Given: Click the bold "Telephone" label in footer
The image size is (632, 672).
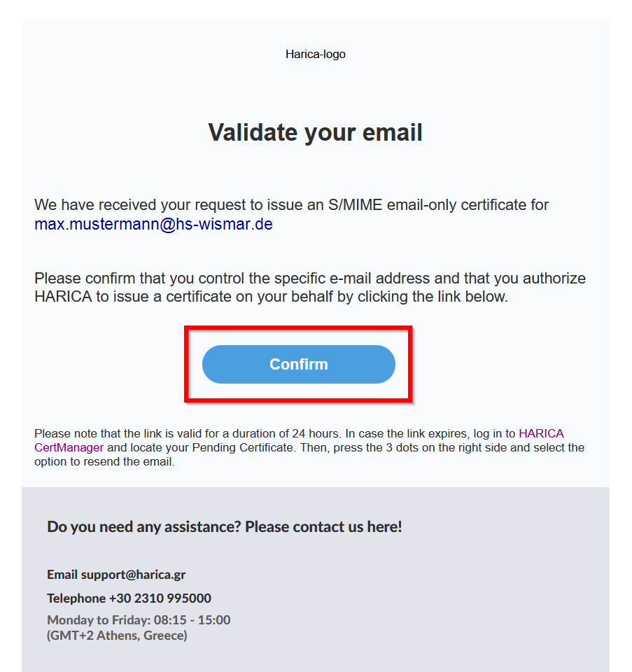Looking at the screenshot, I should tap(76, 598).
